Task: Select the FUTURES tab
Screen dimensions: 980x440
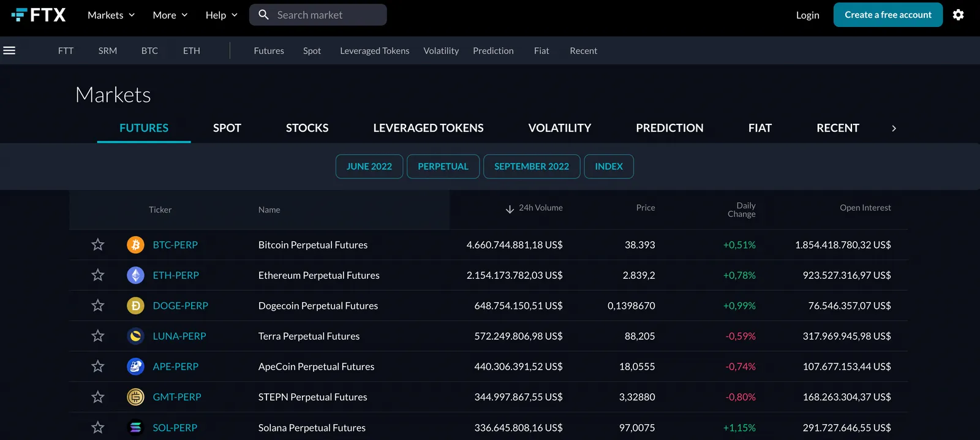Action: [144, 128]
